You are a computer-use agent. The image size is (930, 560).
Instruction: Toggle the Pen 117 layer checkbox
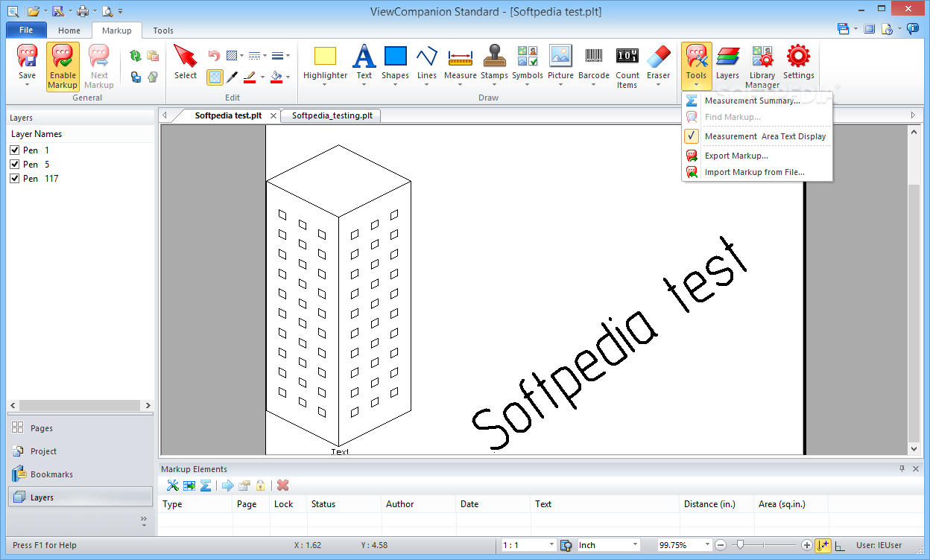[14, 179]
